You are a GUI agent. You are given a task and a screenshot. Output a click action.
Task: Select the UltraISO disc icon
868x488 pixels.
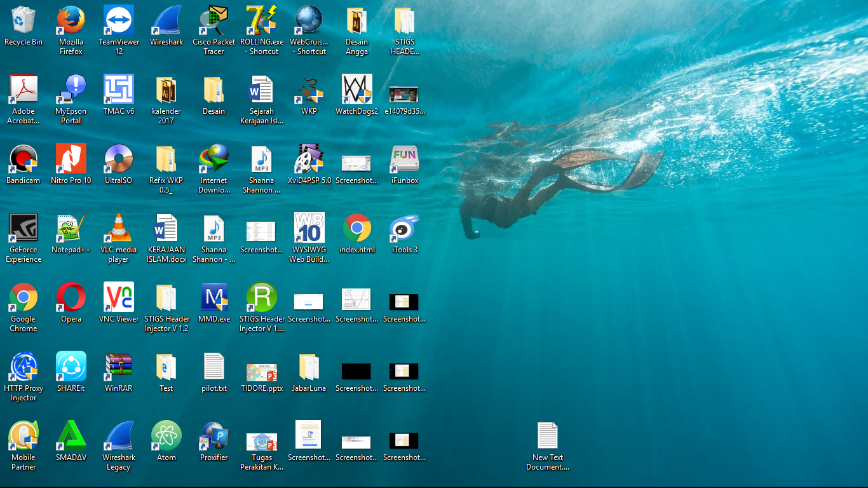tap(119, 159)
